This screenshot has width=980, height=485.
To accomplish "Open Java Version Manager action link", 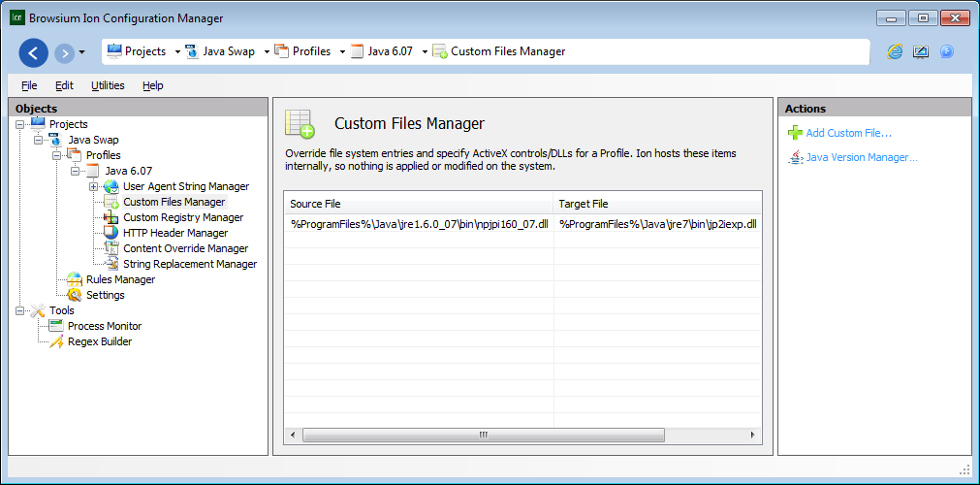I will coord(861,157).
